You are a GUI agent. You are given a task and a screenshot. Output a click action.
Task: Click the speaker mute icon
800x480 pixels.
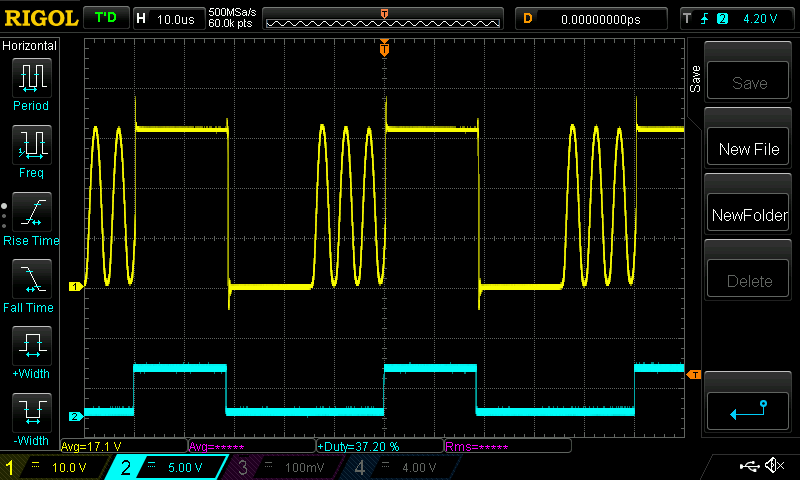774,466
